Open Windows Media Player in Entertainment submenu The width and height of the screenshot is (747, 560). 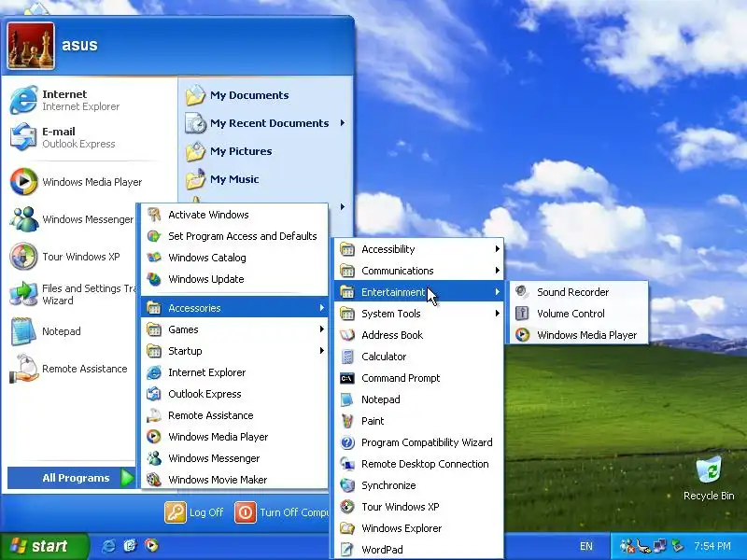pos(578,335)
